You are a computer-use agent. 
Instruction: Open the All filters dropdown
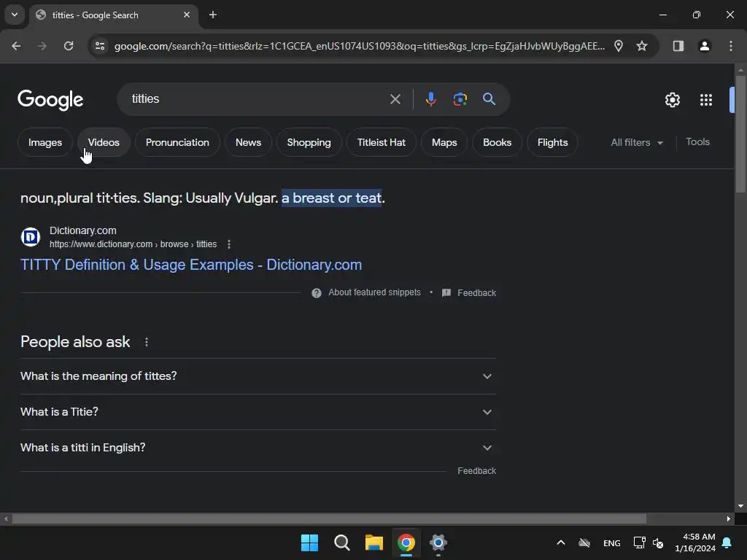point(637,142)
